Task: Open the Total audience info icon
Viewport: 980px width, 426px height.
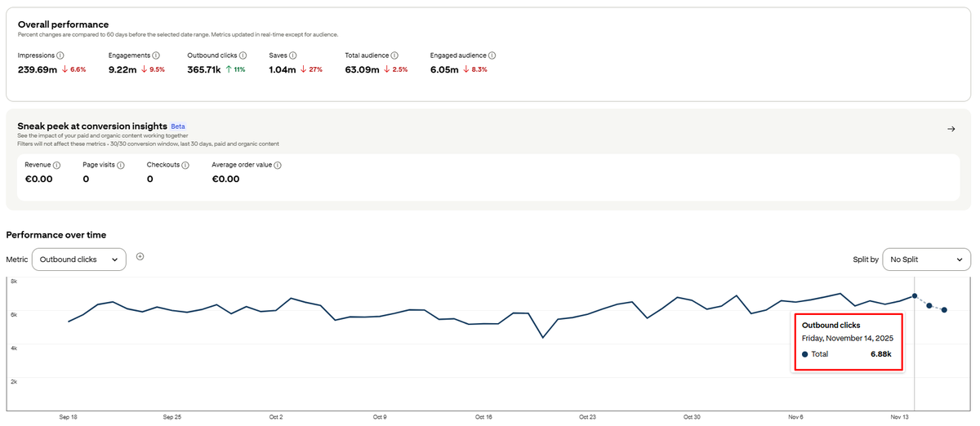Action: [394, 55]
